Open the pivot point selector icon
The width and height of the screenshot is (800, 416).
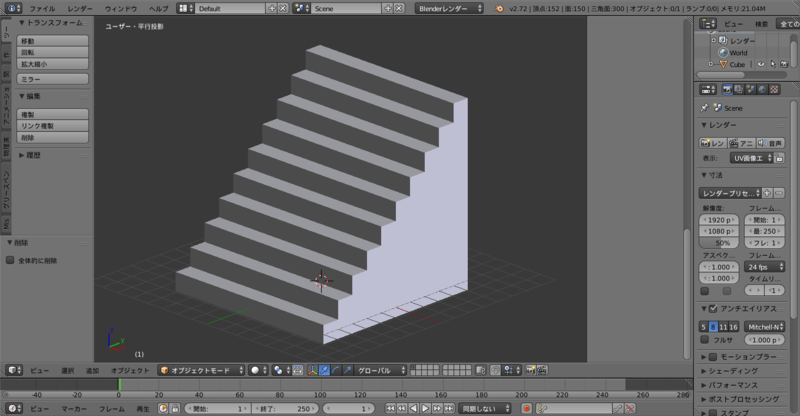pyautogui.click(x=281, y=370)
